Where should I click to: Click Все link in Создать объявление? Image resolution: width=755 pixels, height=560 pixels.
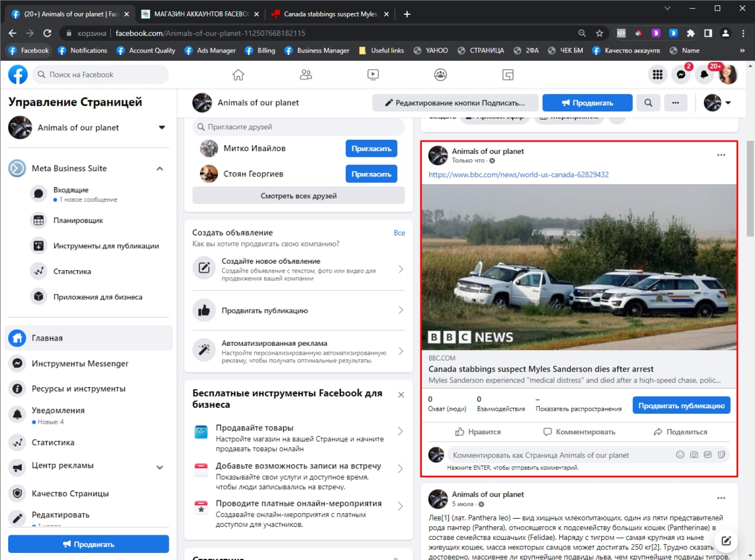coord(399,233)
